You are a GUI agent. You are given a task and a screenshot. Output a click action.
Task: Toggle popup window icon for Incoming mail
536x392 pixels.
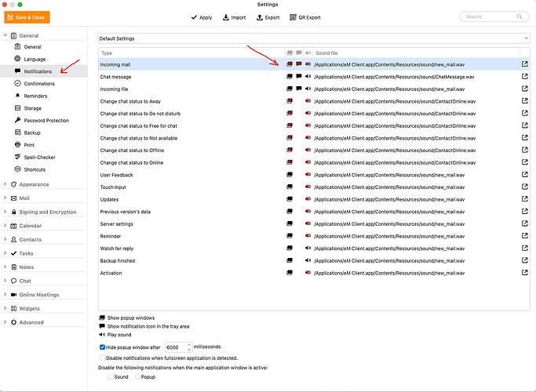click(290, 64)
